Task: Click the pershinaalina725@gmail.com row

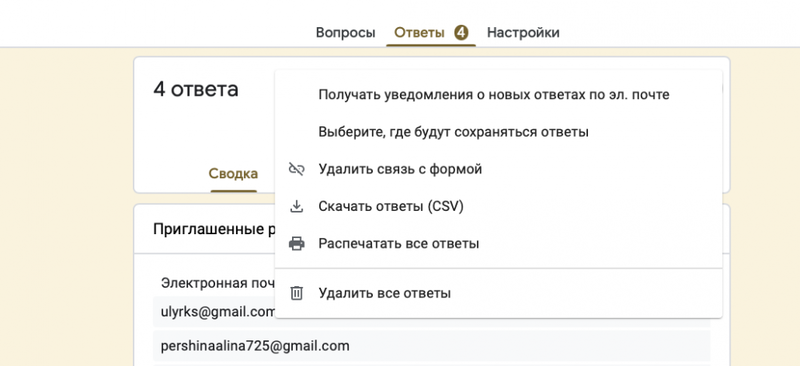Action: coord(432,346)
